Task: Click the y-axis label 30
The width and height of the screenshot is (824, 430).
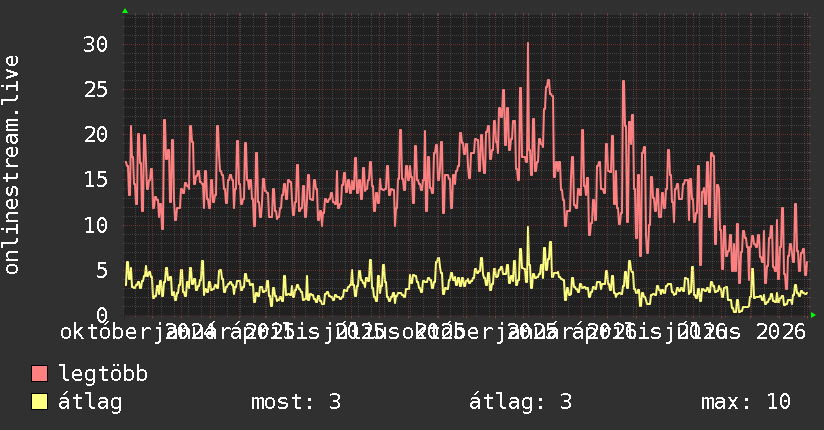Action: pyautogui.click(x=96, y=44)
